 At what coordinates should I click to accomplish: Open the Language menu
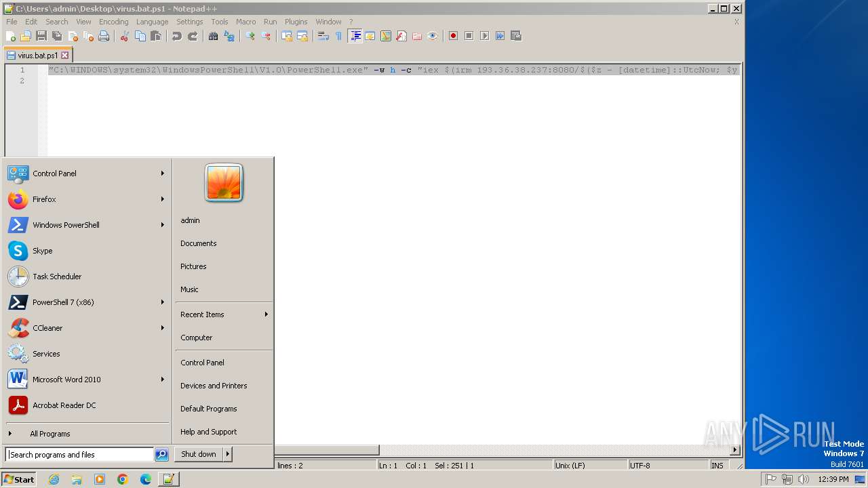pyautogui.click(x=152, y=22)
